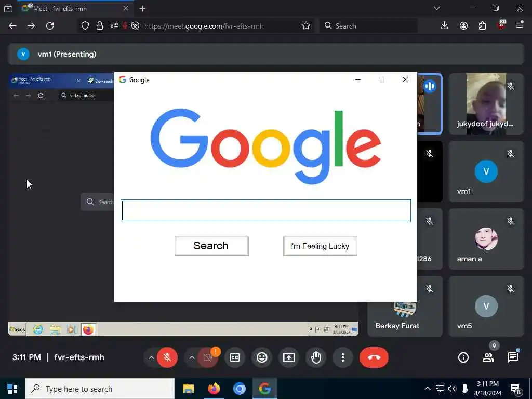This screenshot has width=532, height=399.
Task: Switch to Google app in taskbar
Action: [264, 389]
